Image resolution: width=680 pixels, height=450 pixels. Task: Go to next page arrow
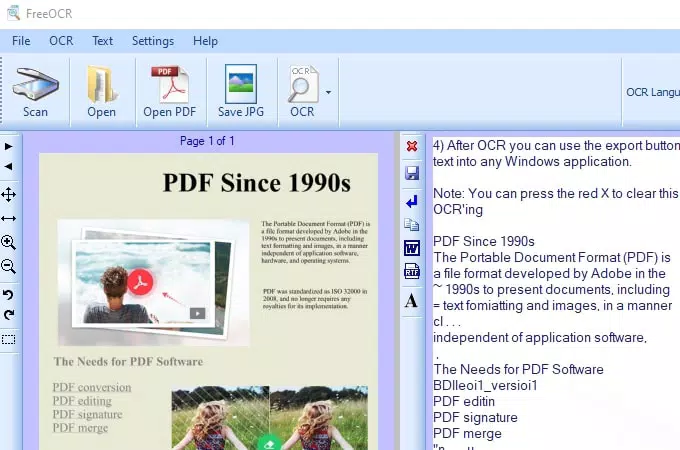(8, 147)
